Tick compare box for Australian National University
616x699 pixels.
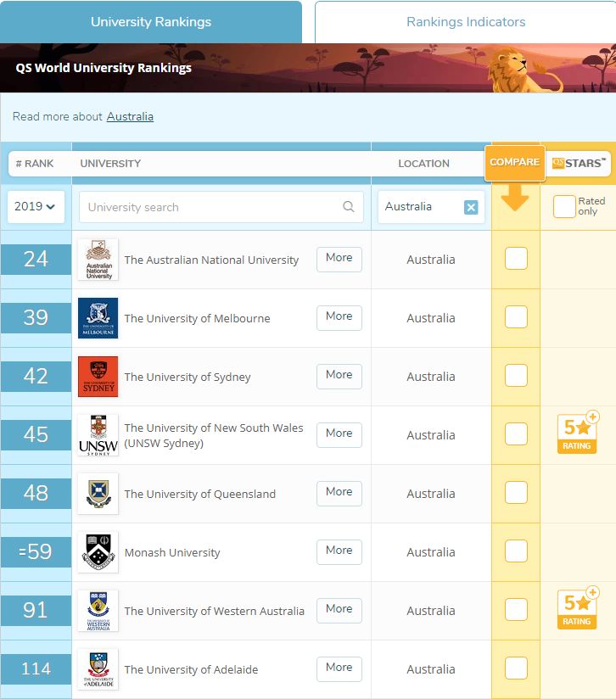[516, 258]
